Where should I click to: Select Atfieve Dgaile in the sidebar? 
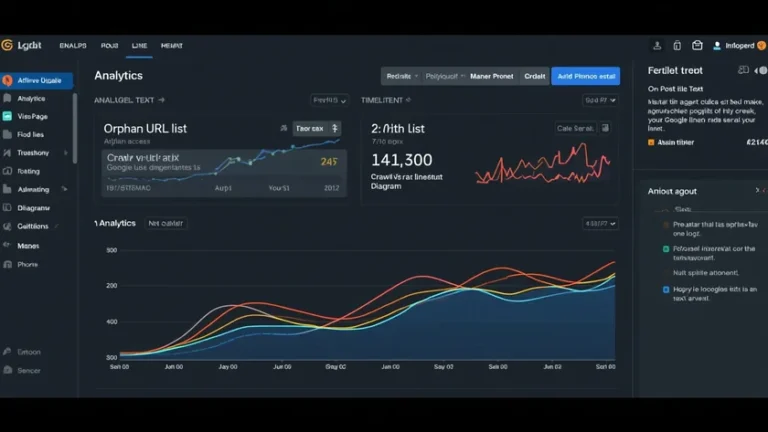click(37, 80)
